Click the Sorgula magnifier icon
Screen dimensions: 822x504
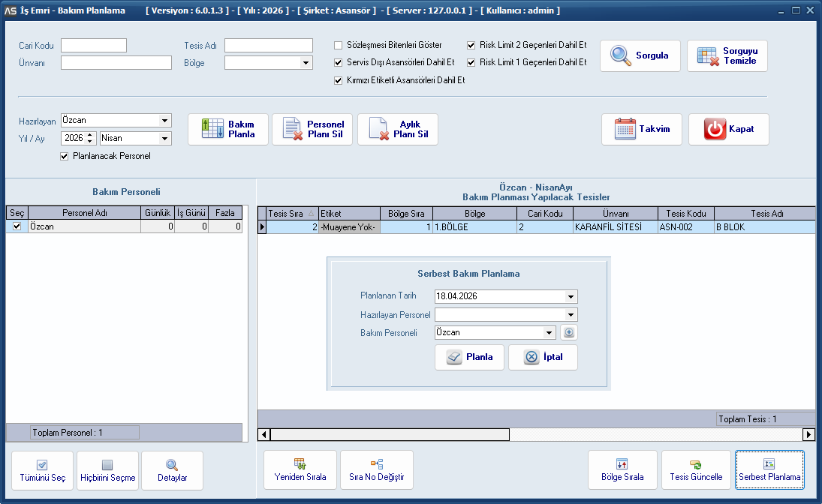[621, 56]
